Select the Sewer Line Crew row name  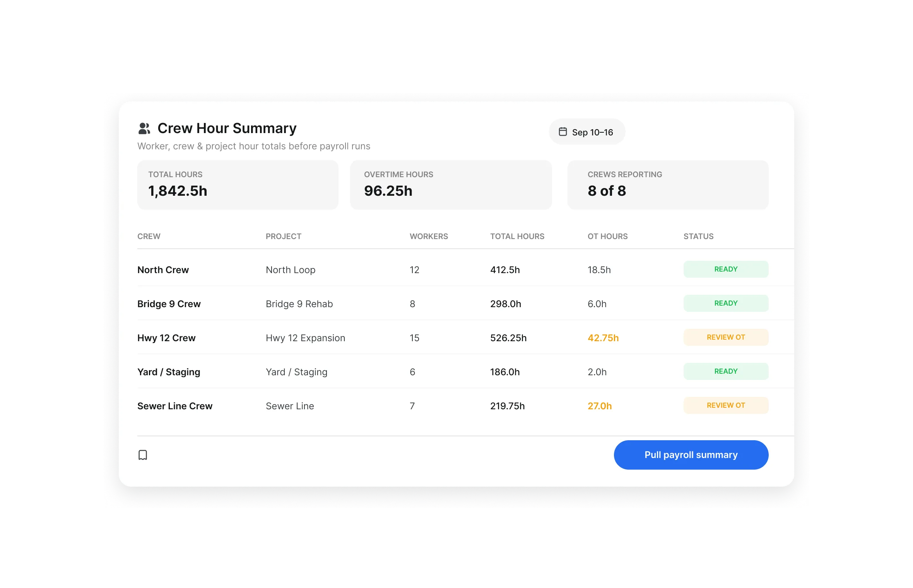coord(175,406)
